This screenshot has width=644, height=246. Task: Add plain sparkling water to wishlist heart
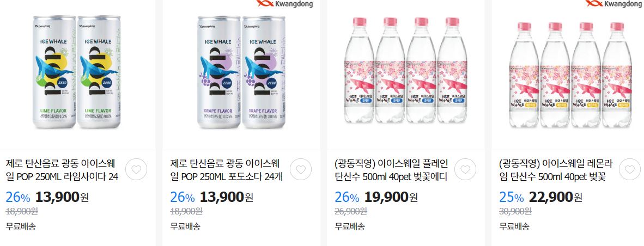[465, 169]
